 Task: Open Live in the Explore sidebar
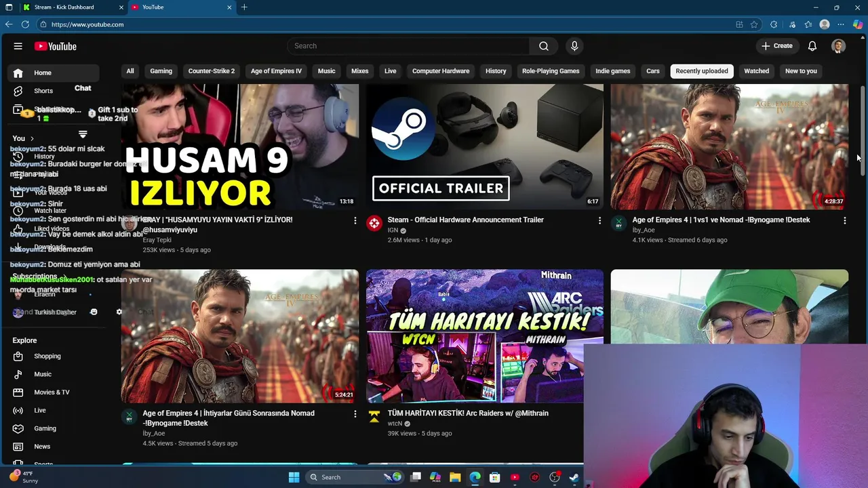[x=40, y=411]
